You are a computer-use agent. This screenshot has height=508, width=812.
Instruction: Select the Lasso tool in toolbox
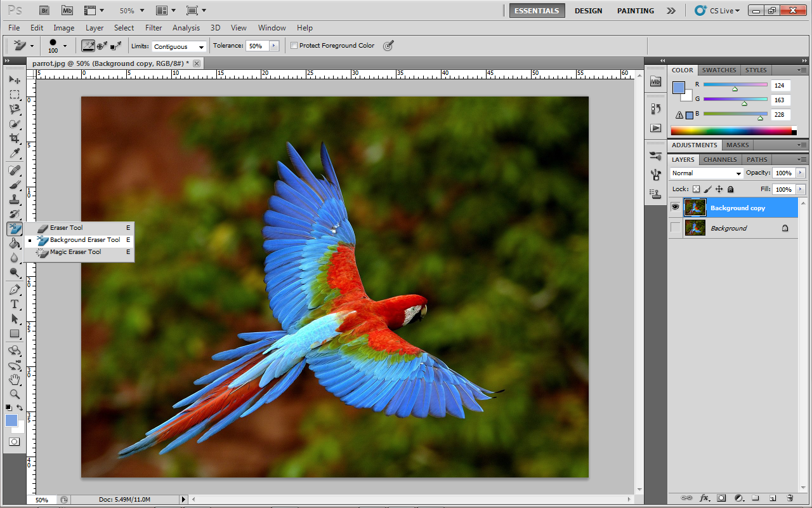click(x=15, y=109)
